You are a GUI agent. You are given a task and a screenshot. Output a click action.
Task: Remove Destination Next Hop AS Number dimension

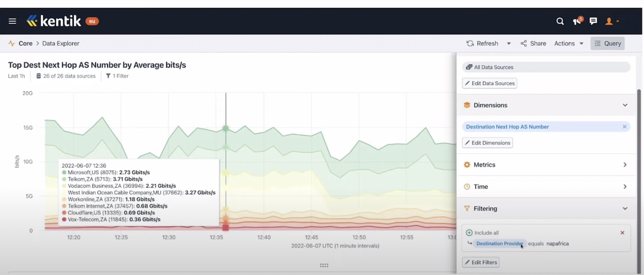pos(624,127)
